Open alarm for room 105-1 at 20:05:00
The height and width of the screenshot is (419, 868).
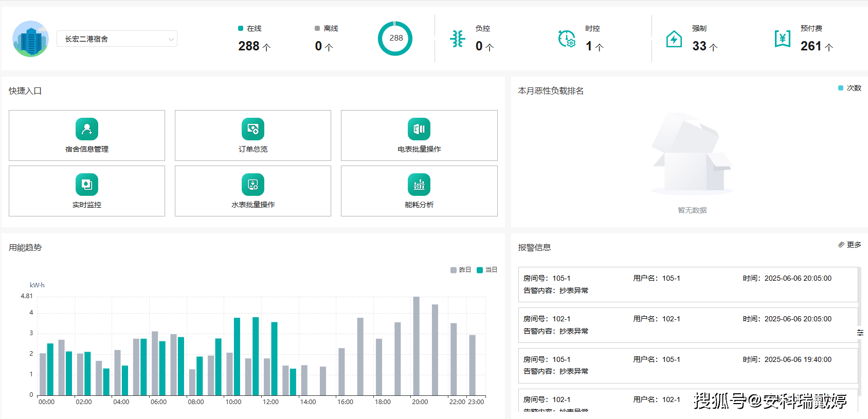(x=688, y=284)
